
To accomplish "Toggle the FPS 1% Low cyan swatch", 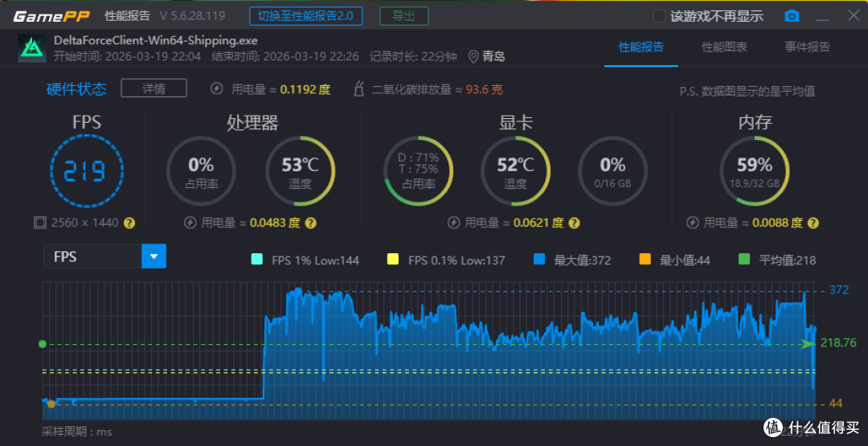I will 257,260.
